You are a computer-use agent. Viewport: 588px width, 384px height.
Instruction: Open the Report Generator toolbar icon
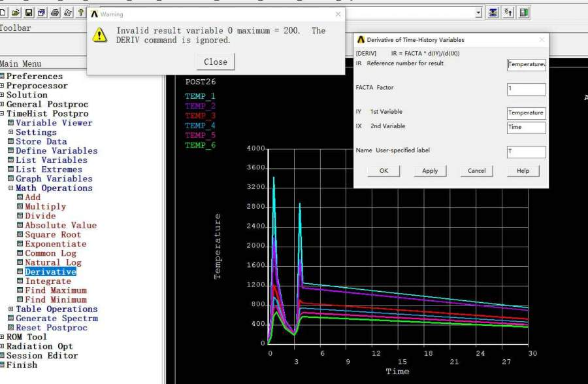coord(67,12)
